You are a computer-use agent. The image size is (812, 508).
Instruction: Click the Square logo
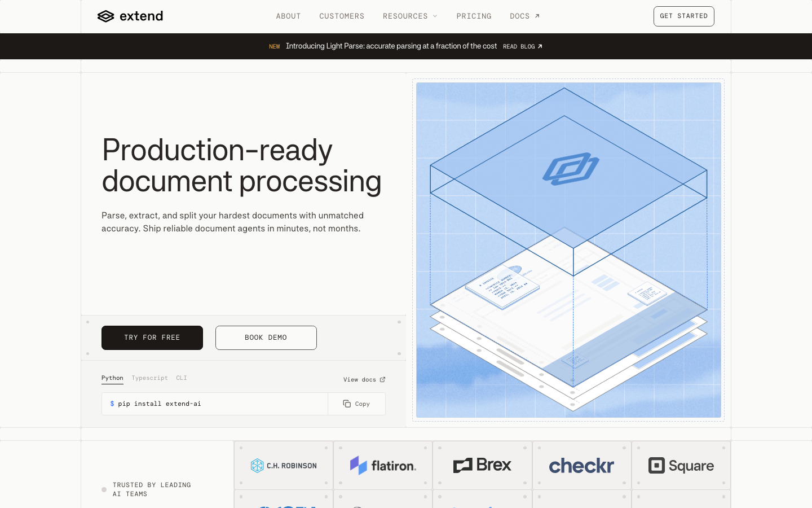(x=681, y=466)
